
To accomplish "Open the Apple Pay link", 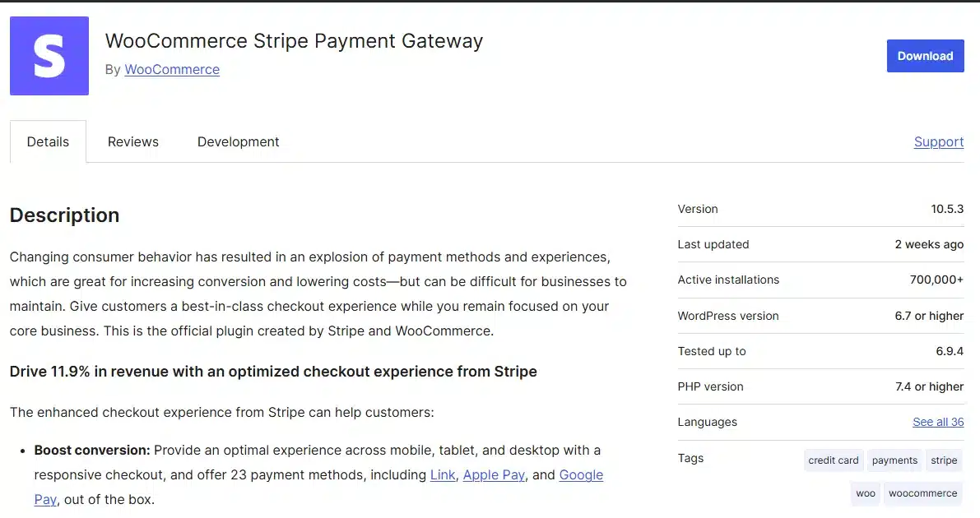I will coord(493,474).
